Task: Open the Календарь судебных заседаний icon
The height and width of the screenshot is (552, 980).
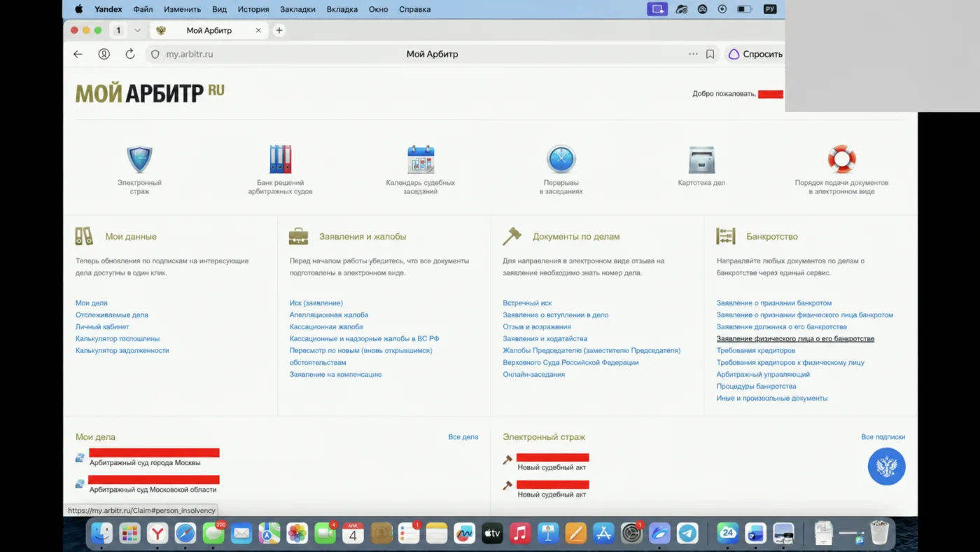Action: 421,160
